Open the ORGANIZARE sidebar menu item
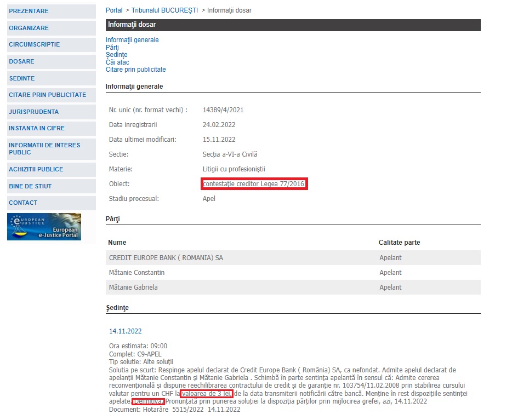This screenshot has height=420, width=512. (x=52, y=28)
